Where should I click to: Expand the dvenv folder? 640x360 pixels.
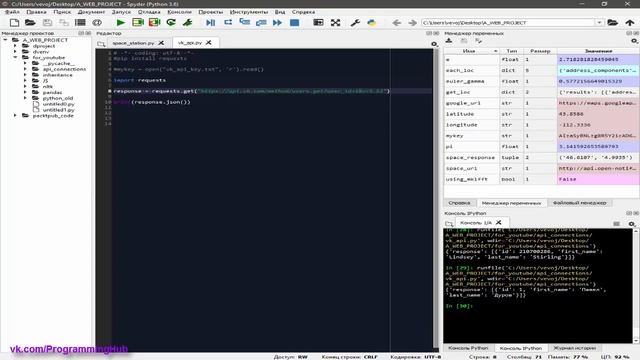[16, 52]
